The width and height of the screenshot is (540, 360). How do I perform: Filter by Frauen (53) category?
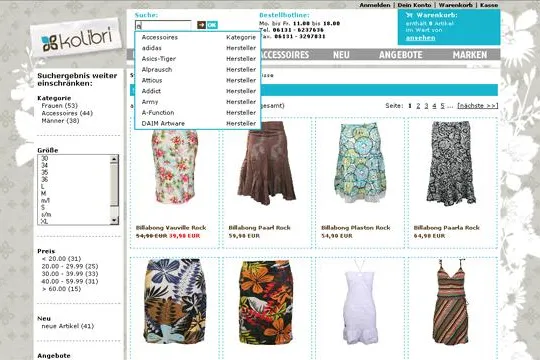pyautogui.click(x=60, y=106)
